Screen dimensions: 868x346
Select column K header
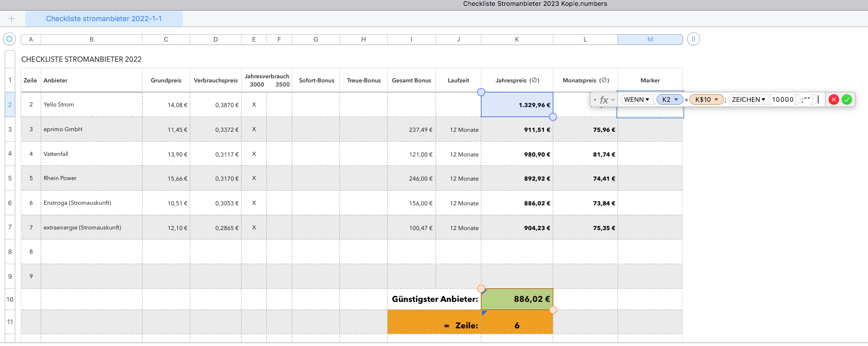(x=517, y=39)
